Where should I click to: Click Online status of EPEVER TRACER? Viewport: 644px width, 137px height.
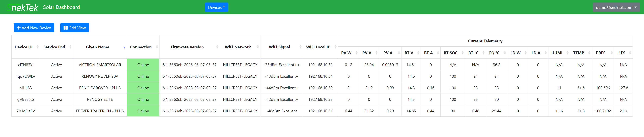coord(143,111)
